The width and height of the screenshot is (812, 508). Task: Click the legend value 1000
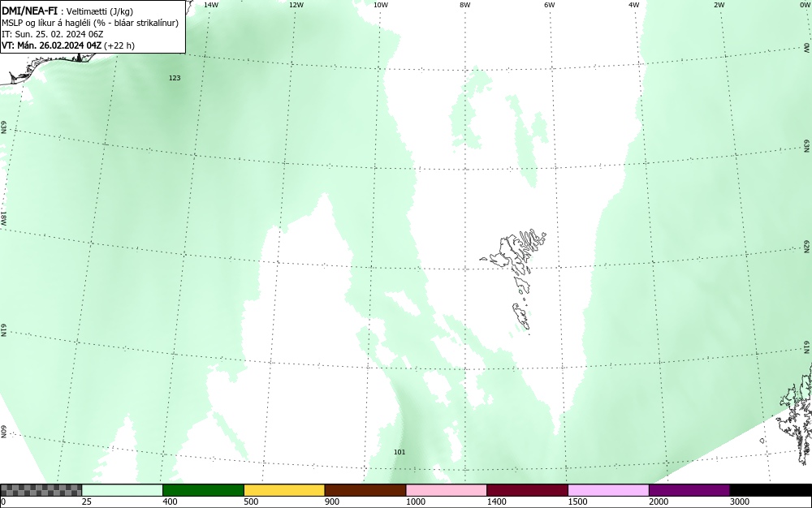tap(415, 502)
